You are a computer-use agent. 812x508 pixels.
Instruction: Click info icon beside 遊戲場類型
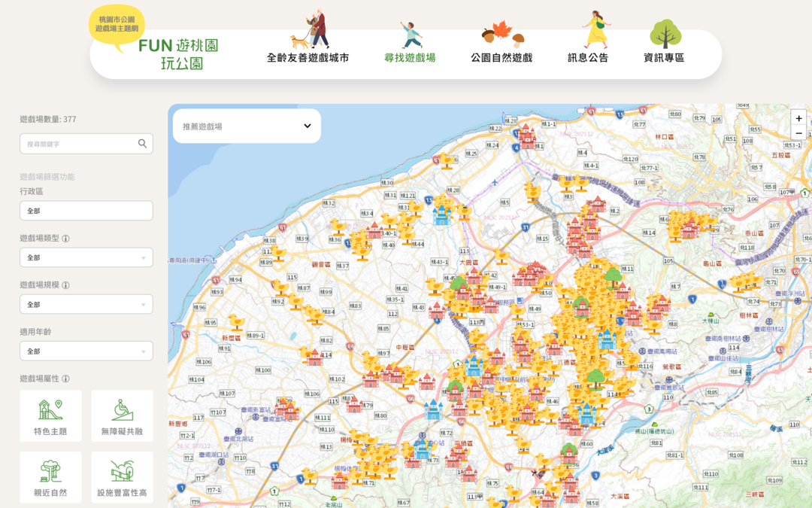(66, 239)
